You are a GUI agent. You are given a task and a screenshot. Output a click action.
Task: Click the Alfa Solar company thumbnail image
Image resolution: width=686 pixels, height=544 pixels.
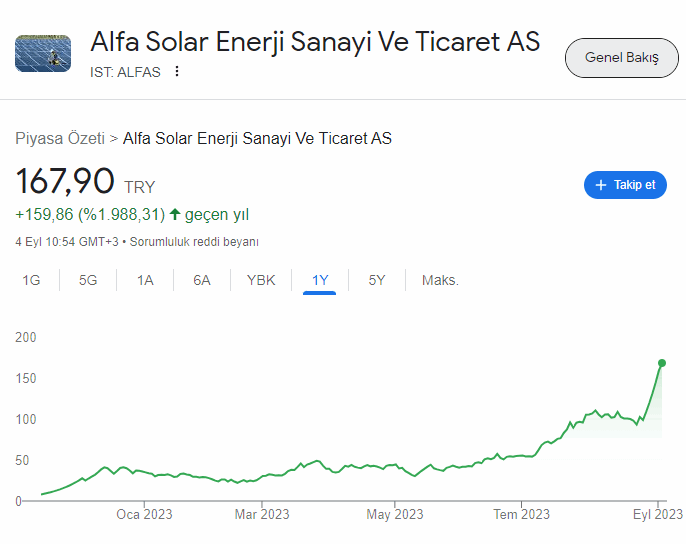43,53
